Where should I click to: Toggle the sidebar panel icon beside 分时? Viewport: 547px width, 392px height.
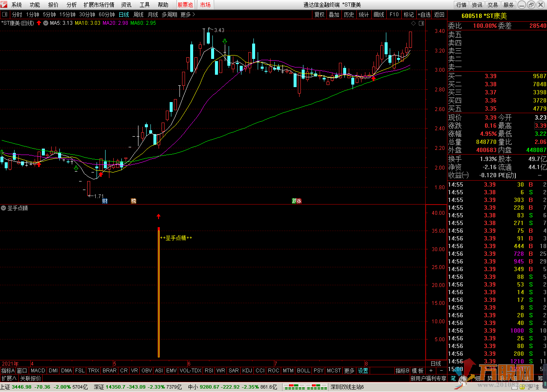(5, 15)
